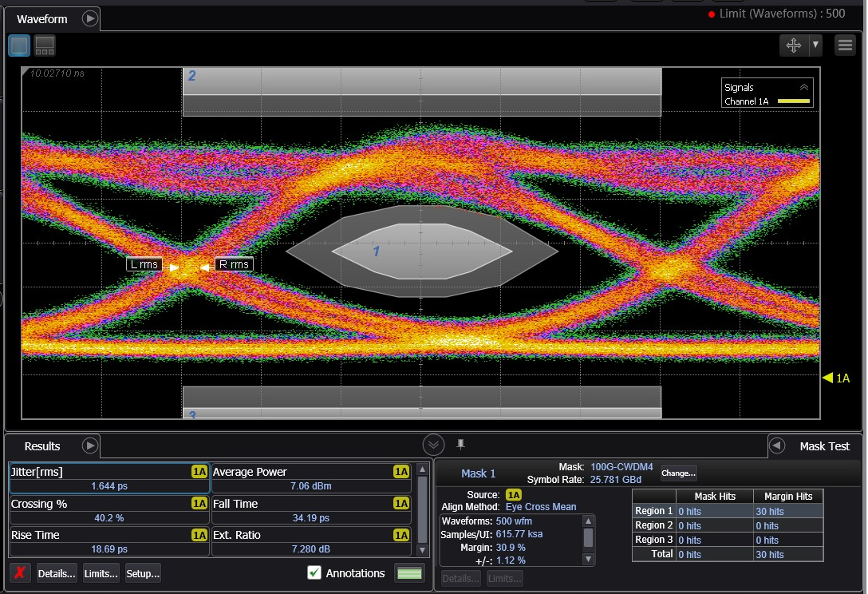Open the Setup... dialog for results
Screen dimensions: 868x594
143,572
